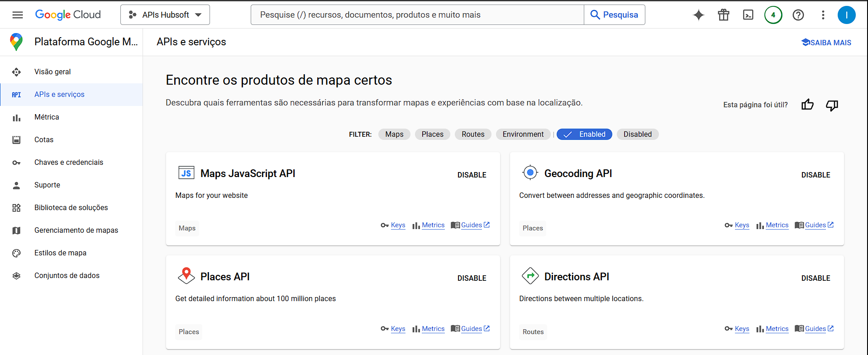Click Routes tag on Directions API card
This screenshot has width=868, height=355.
533,332
